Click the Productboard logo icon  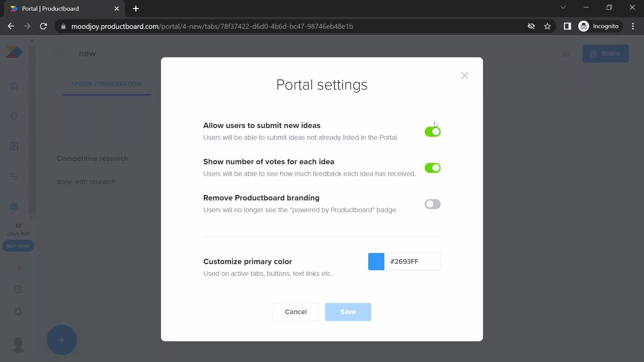coord(14,52)
